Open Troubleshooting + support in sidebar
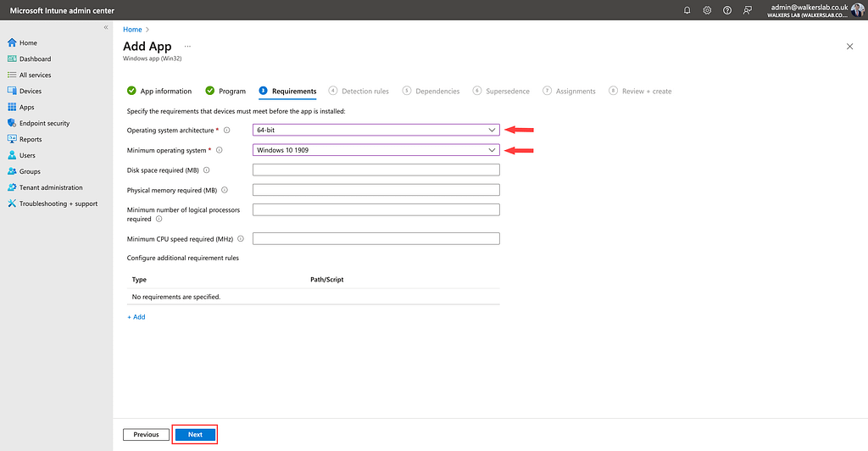The width and height of the screenshot is (868, 451). coord(58,203)
